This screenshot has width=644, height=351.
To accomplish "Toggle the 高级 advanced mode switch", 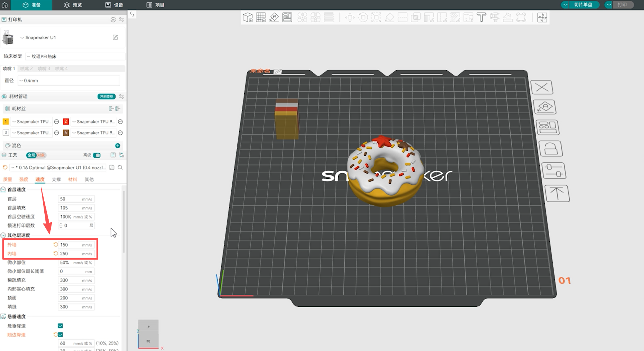I will click(97, 155).
